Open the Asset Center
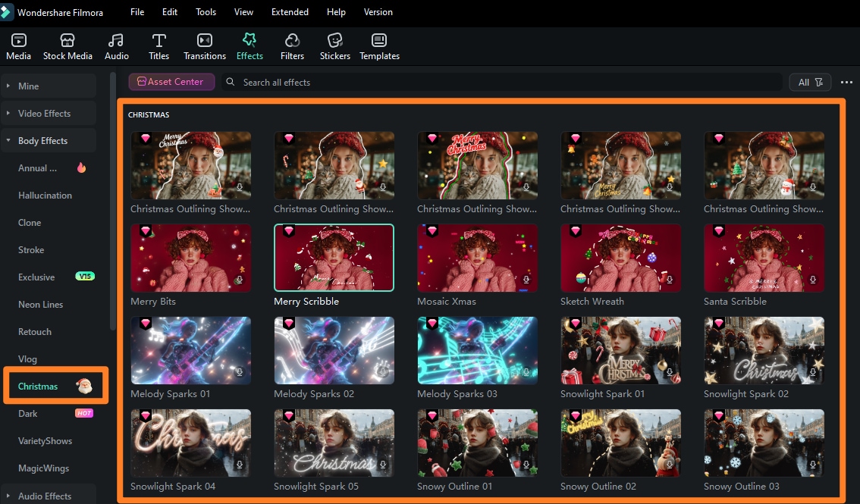The height and width of the screenshot is (504, 860). [x=171, y=82]
